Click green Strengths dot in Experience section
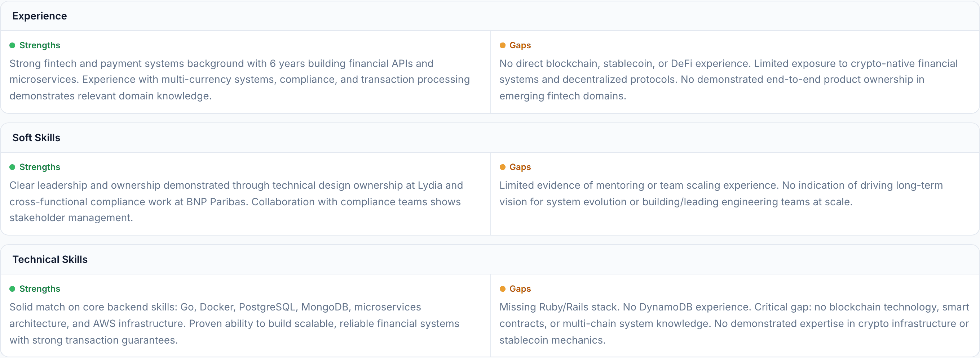 [x=12, y=45]
